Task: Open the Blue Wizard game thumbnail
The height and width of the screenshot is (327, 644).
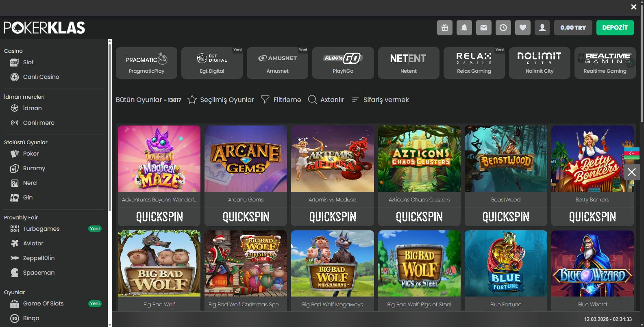Action: coord(592,264)
